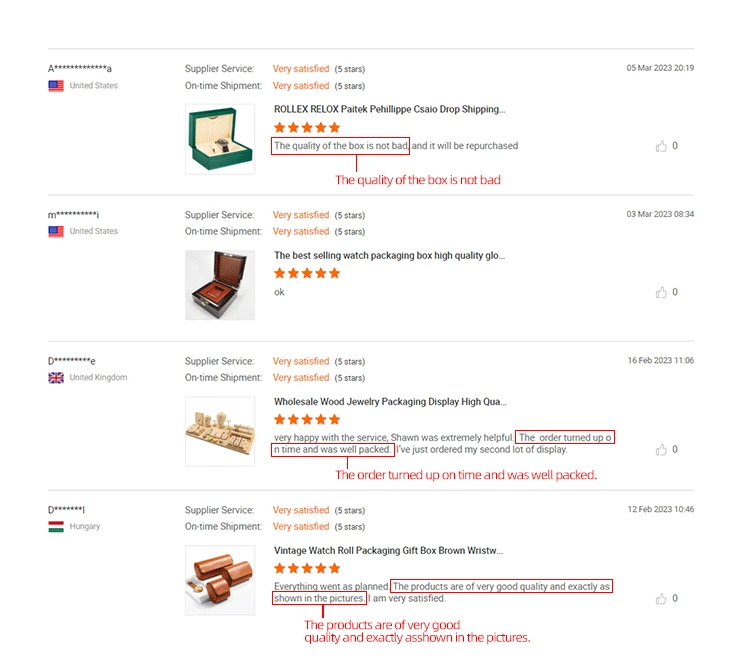Image resolution: width=750 pixels, height=663 pixels.
Task: Click the five-star rating on first review
Action: (307, 128)
